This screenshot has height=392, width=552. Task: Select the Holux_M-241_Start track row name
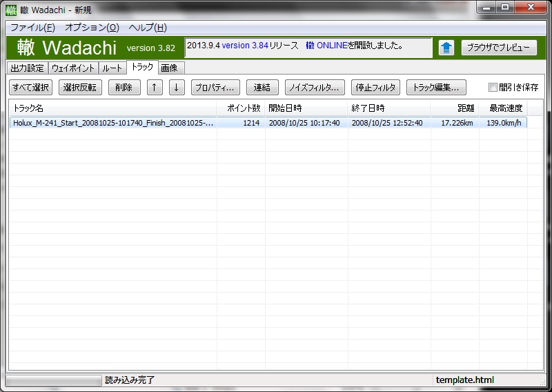tap(113, 123)
